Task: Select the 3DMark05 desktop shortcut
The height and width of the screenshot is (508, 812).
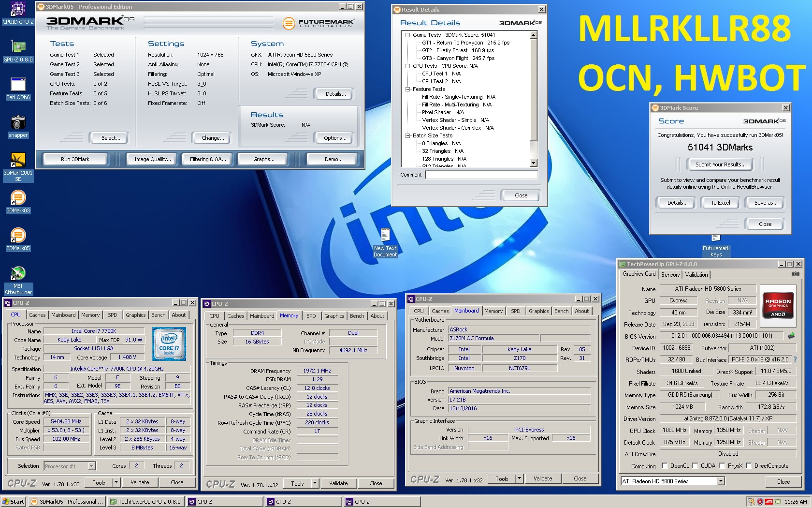Action: click(x=18, y=240)
